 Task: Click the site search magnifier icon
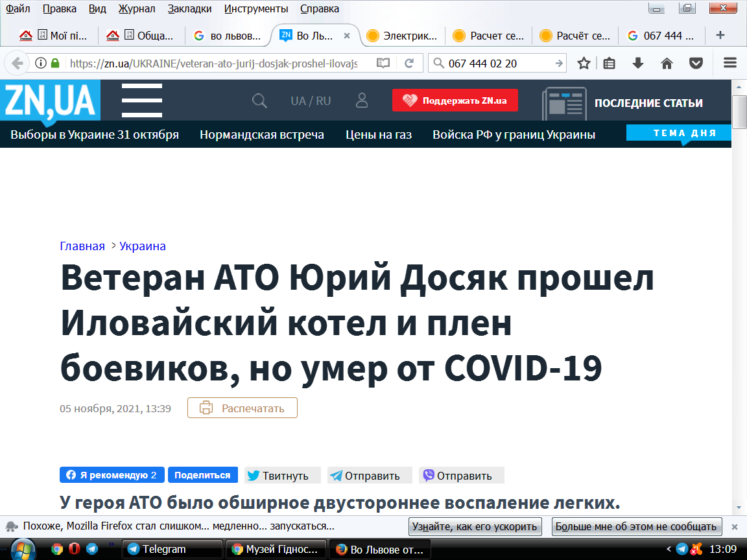[259, 101]
